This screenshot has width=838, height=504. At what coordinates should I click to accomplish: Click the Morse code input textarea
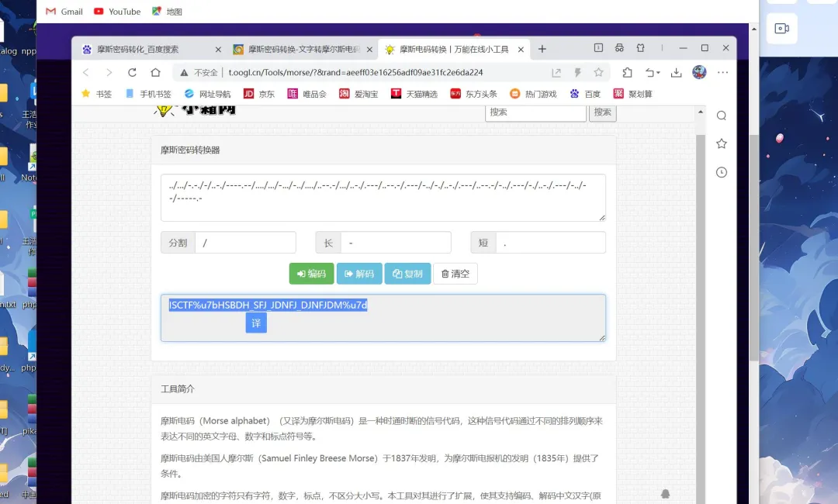tap(383, 198)
